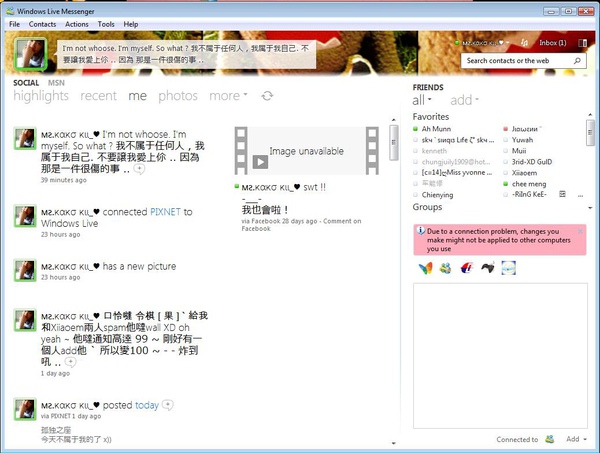600x453 pixels.
Task: Open the File menu
Action: [15, 24]
